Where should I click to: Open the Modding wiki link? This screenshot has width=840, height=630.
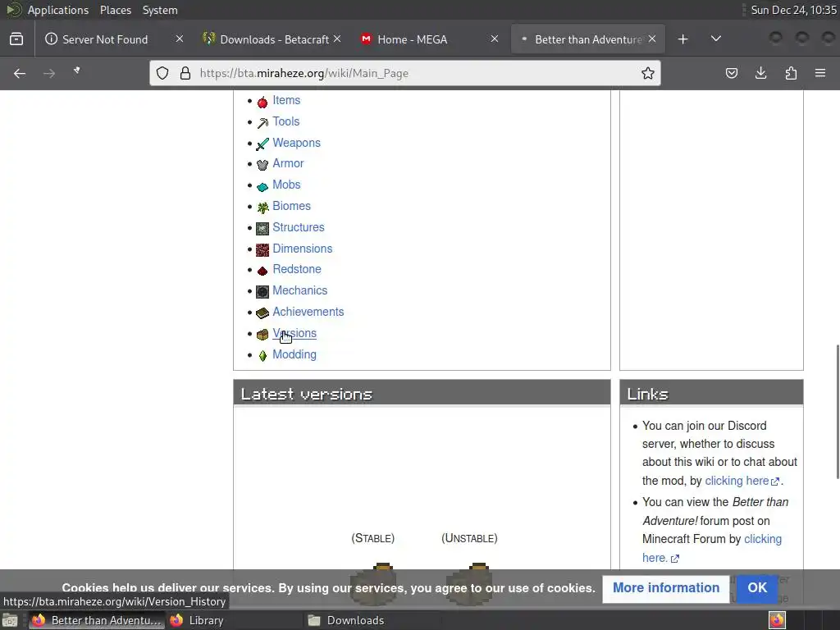click(294, 354)
